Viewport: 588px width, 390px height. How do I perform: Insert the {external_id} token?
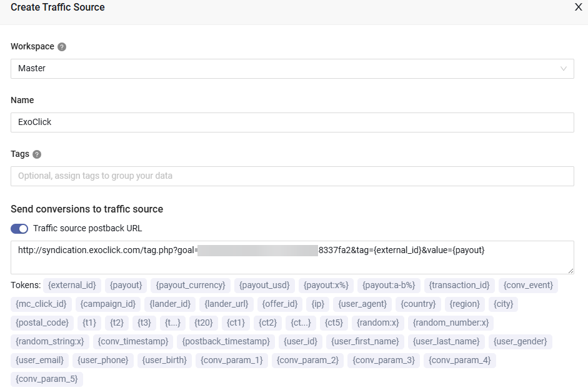click(72, 286)
